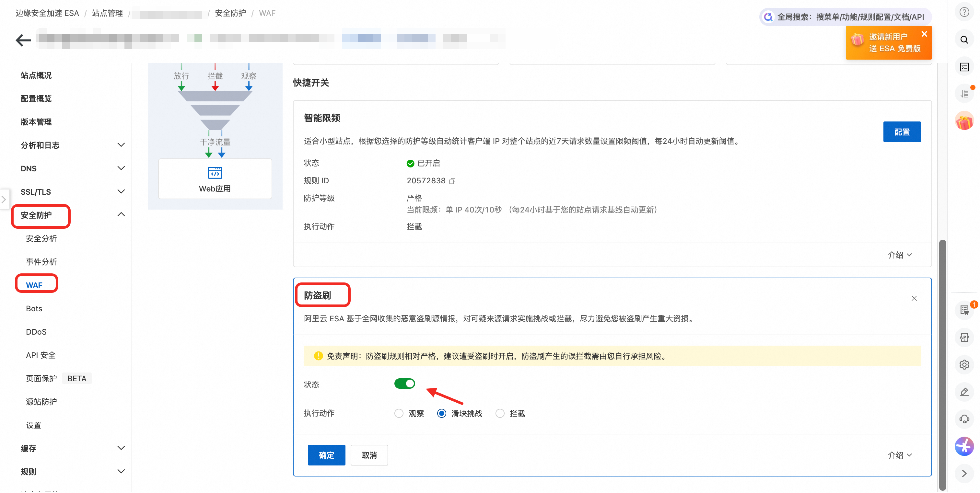
Task: Open the API icon in right sidebar
Action: point(964,337)
